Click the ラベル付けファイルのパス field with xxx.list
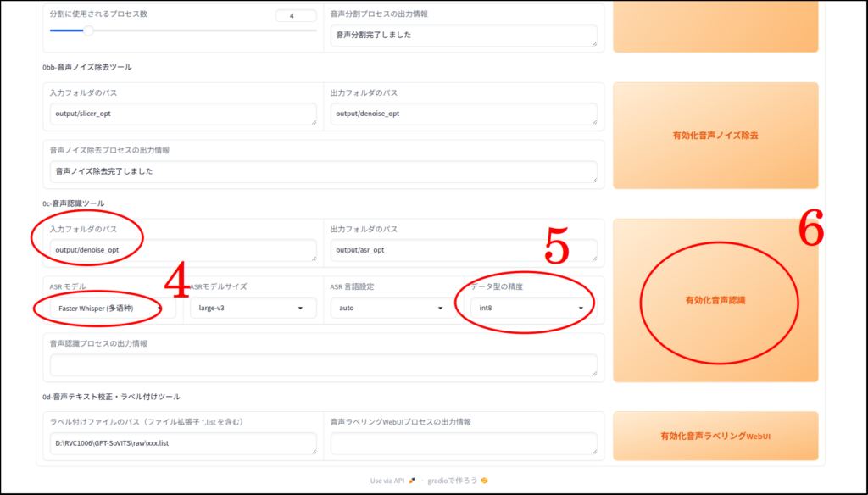 click(x=182, y=443)
